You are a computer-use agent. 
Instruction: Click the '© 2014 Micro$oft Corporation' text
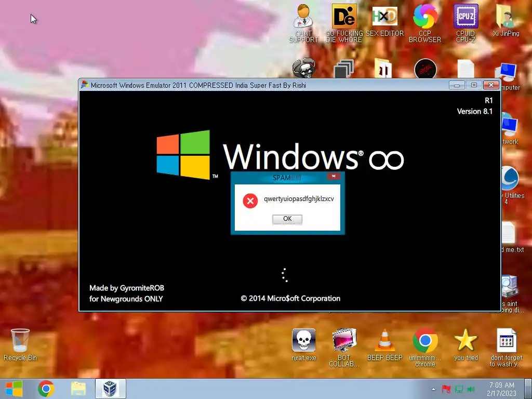point(290,298)
